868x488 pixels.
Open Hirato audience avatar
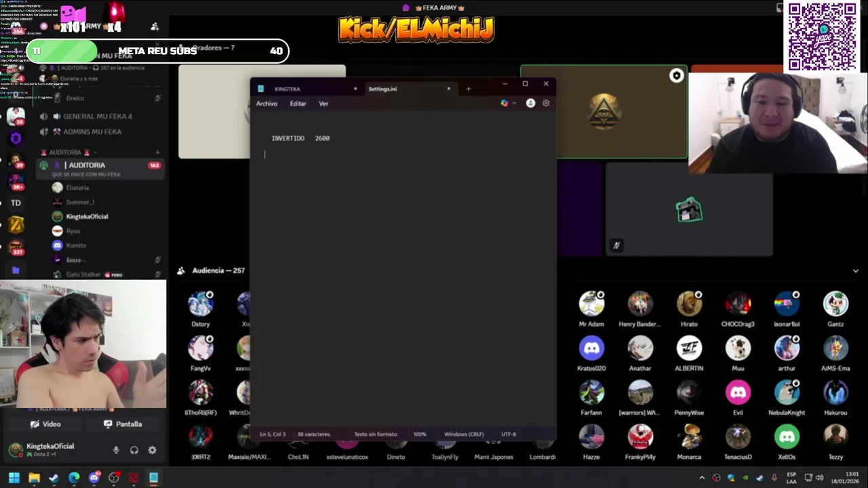point(689,304)
